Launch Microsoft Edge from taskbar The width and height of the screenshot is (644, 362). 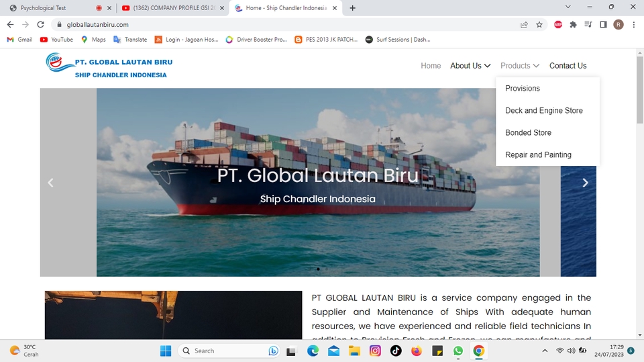point(313,351)
